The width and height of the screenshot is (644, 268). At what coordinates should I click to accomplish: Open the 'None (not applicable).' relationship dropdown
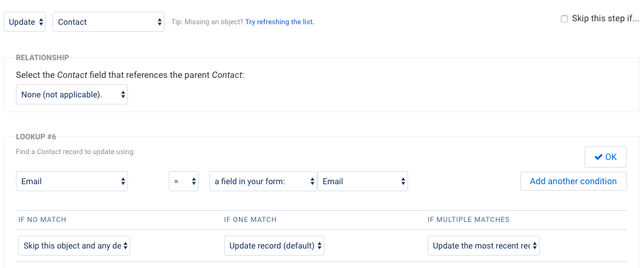(72, 94)
